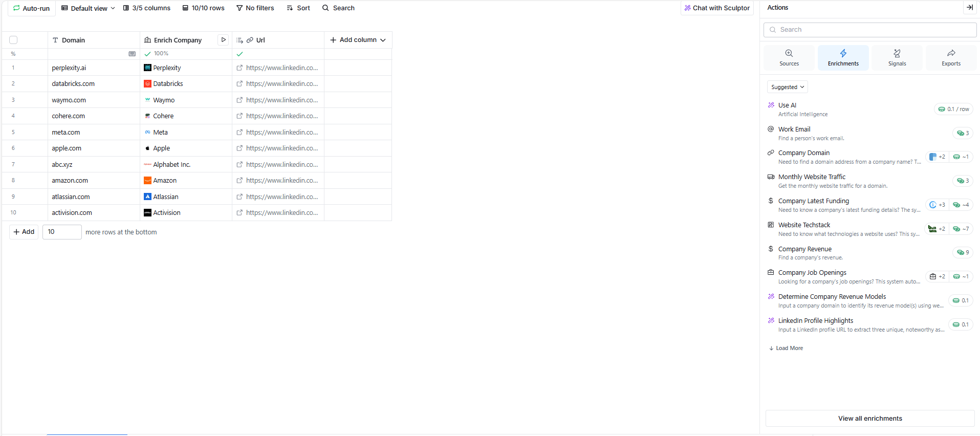Open LinkedIn link icon in Meta row
980x436 pixels.
pos(239,132)
